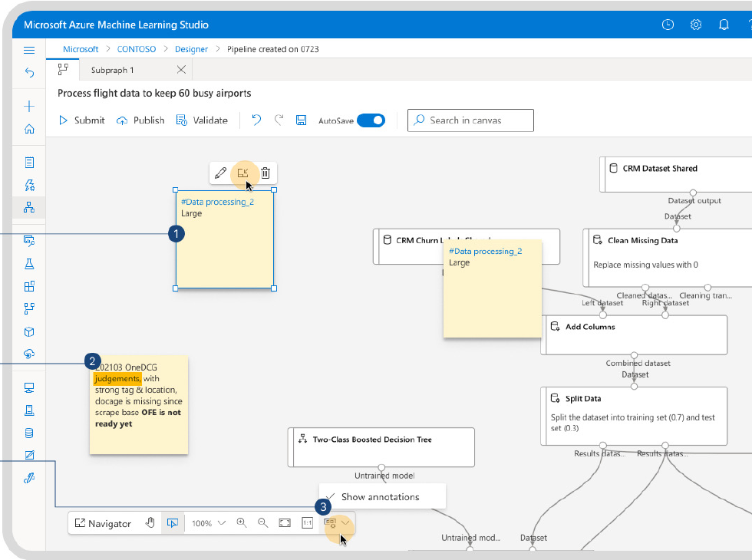This screenshot has height=560, width=752.
Task: Click the Publish button
Action: [x=140, y=120]
